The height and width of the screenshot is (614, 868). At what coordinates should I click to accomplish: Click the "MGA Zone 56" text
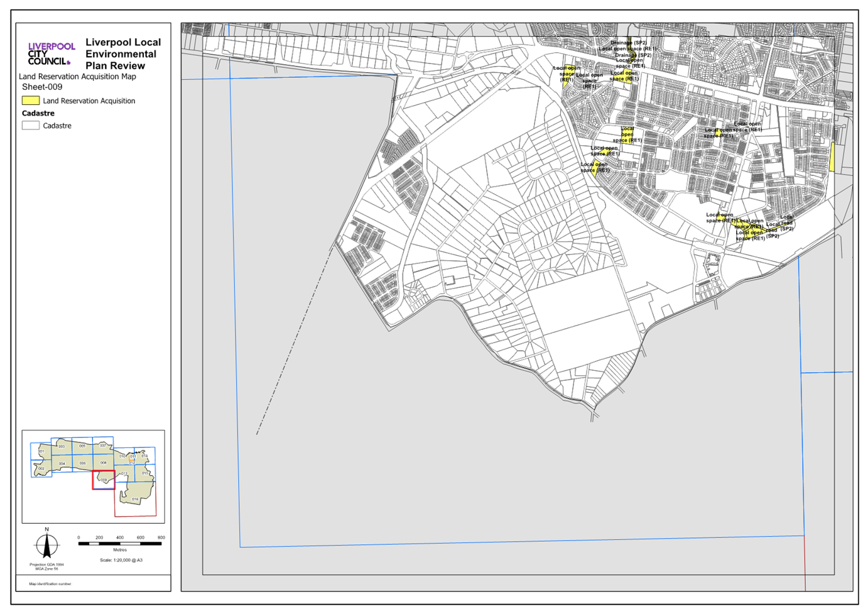point(46,569)
